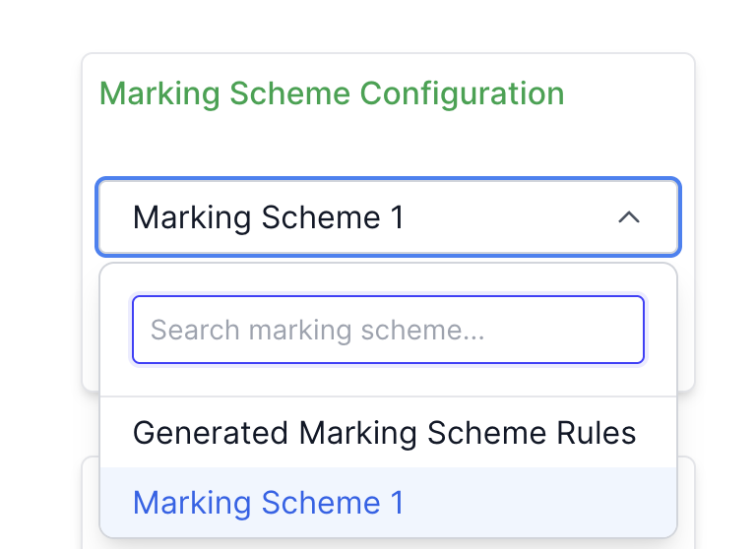The height and width of the screenshot is (549, 756).
Task: Select Generated Marking Scheme Rules option
Action: (x=384, y=433)
